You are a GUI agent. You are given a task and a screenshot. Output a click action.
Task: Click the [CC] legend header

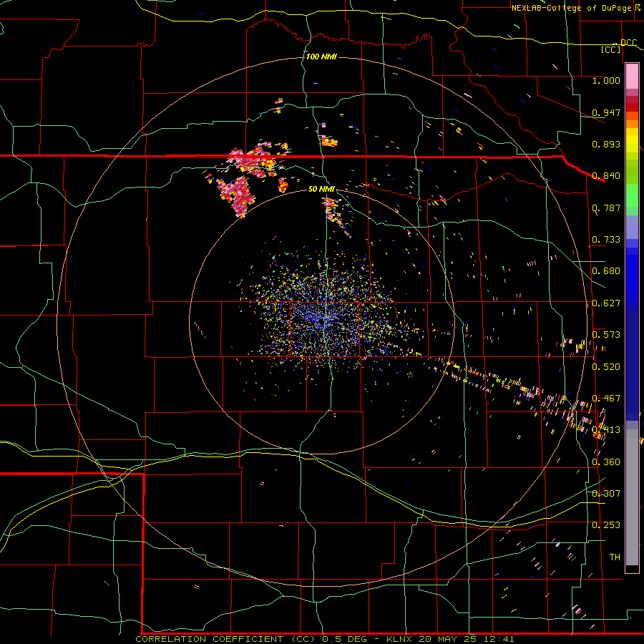611,50
